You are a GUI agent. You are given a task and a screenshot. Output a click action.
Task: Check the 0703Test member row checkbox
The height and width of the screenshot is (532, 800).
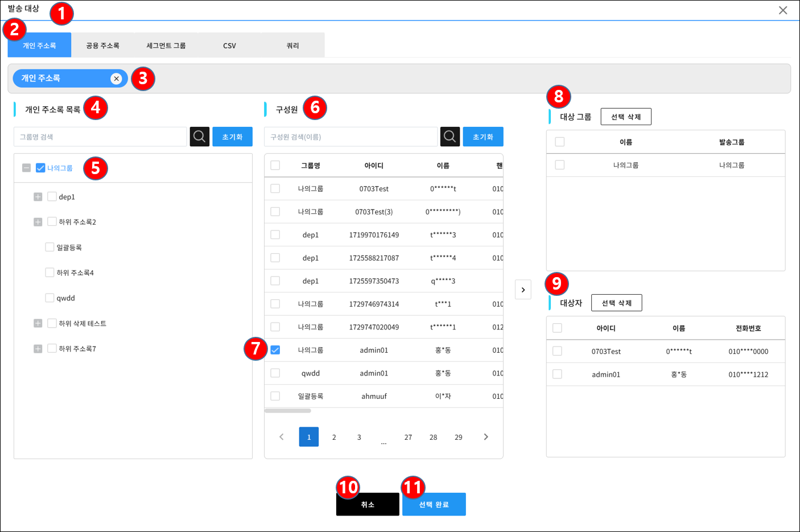click(x=275, y=188)
